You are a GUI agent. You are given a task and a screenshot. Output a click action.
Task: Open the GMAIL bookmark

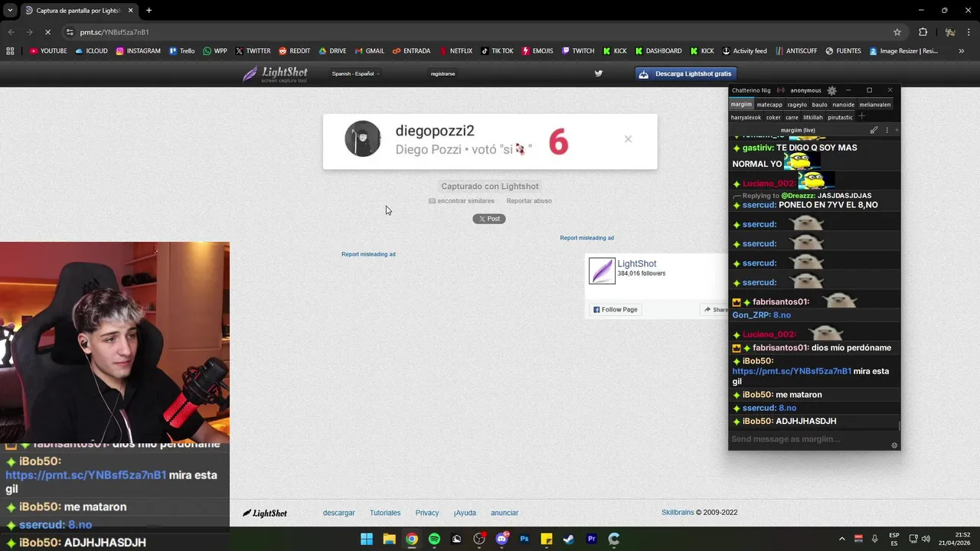pyautogui.click(x=369, y=51)
